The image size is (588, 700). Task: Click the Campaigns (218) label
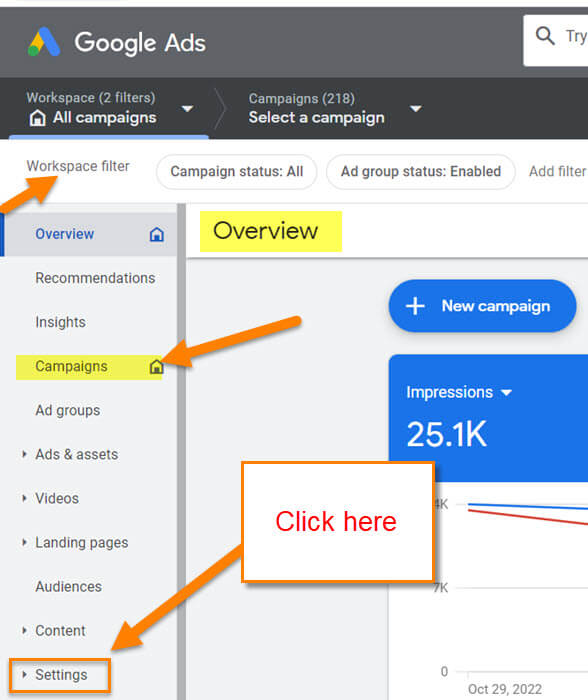(x=302, y=98)
